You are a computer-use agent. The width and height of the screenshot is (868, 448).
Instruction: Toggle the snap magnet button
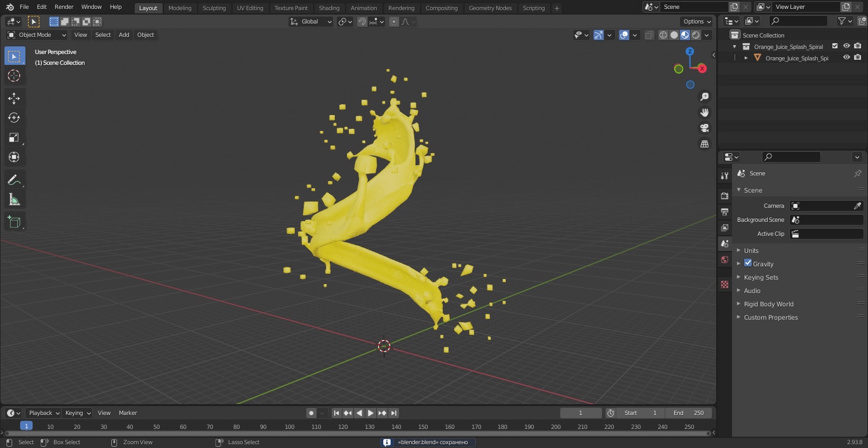pos(362,22)
